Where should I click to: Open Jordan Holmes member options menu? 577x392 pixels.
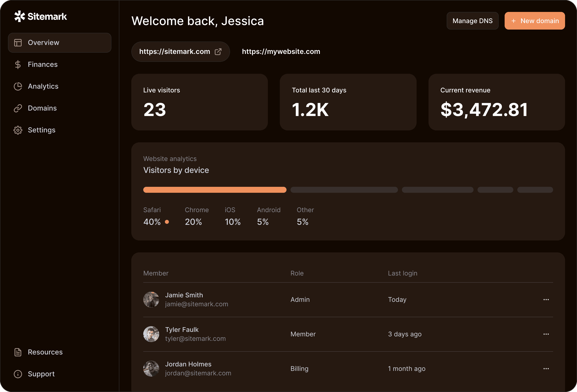(546, 368)
